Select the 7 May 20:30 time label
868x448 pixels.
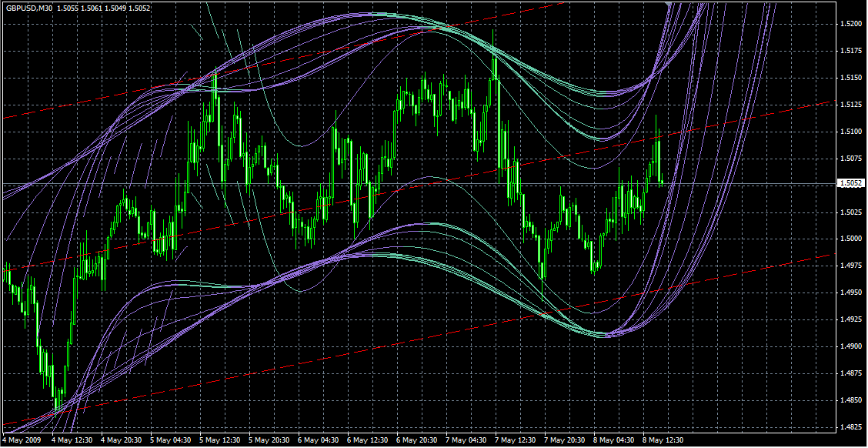(x=565, y=440)
